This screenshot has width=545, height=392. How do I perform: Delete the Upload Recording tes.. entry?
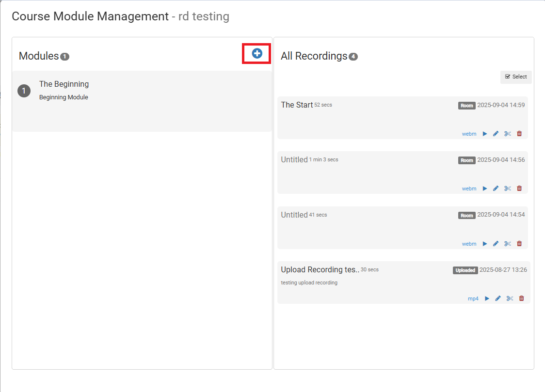tap(521, 298)
